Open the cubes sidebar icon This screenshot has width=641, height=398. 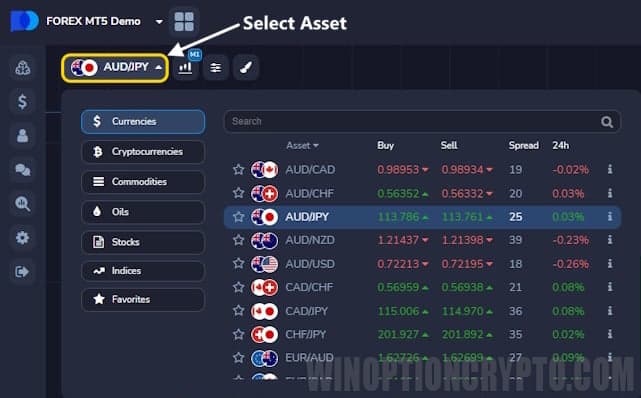[22, 68]
